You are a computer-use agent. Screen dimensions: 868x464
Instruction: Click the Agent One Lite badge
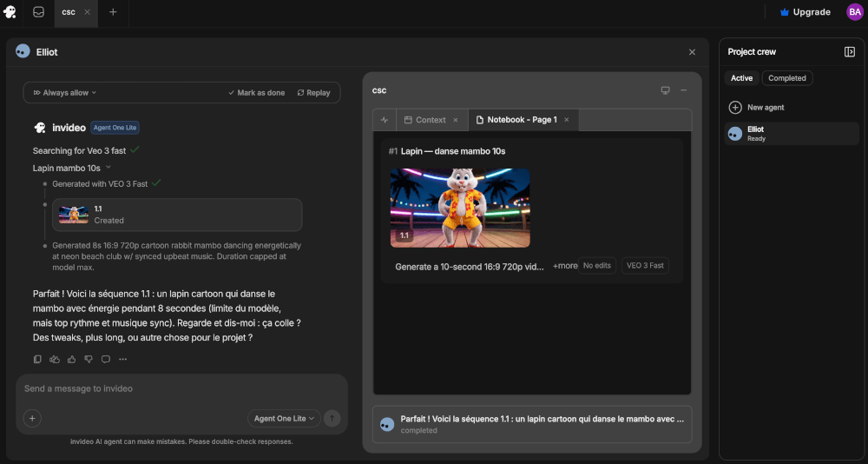(115, 128)
